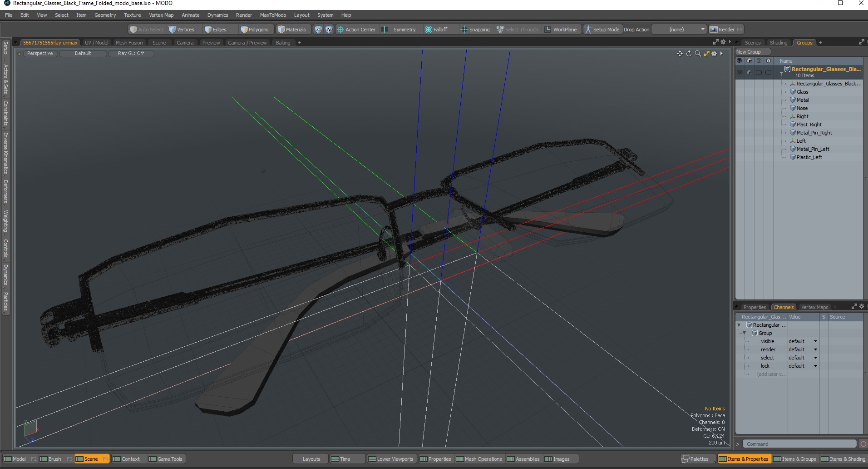Click the record macro circle button
The image size is (868, 469).
[863, 444]
